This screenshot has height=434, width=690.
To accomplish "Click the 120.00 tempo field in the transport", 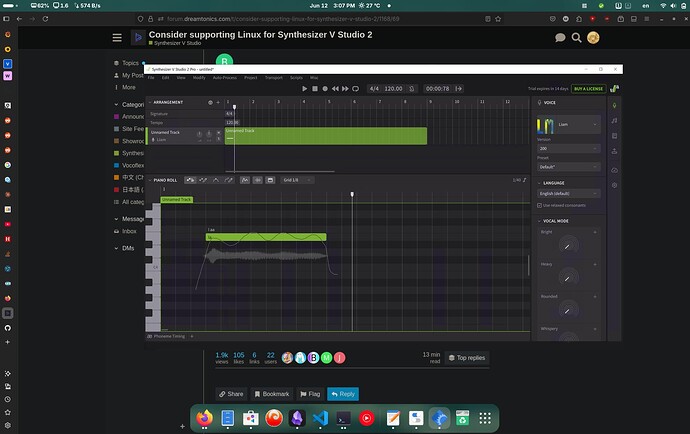I will pyautogui.click(x=393, y=88).
